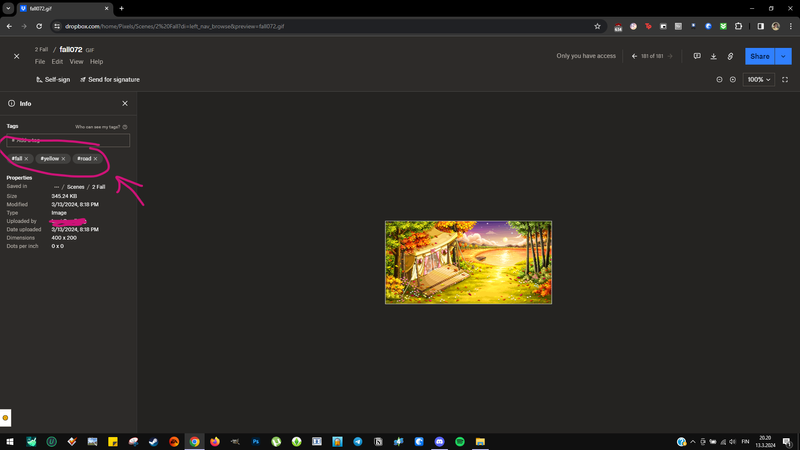This screenshot has width=800, height=450.
Task: Go to the previous file arrow
Action: [634, 56]
